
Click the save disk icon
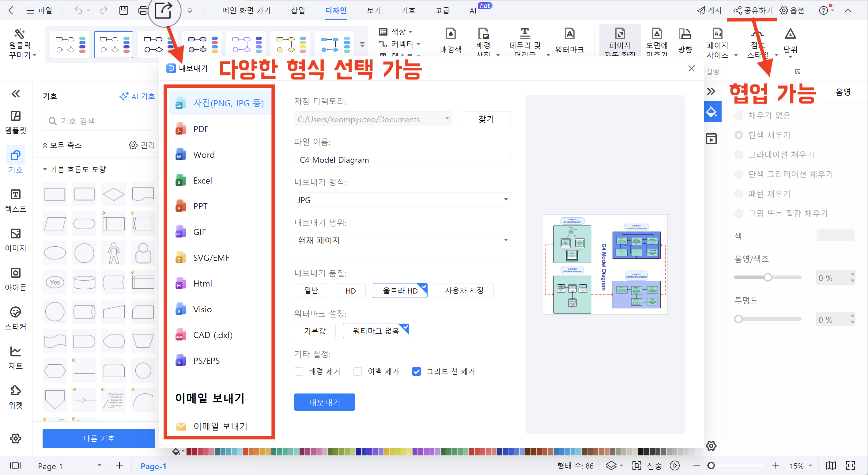tap(124, 10)
